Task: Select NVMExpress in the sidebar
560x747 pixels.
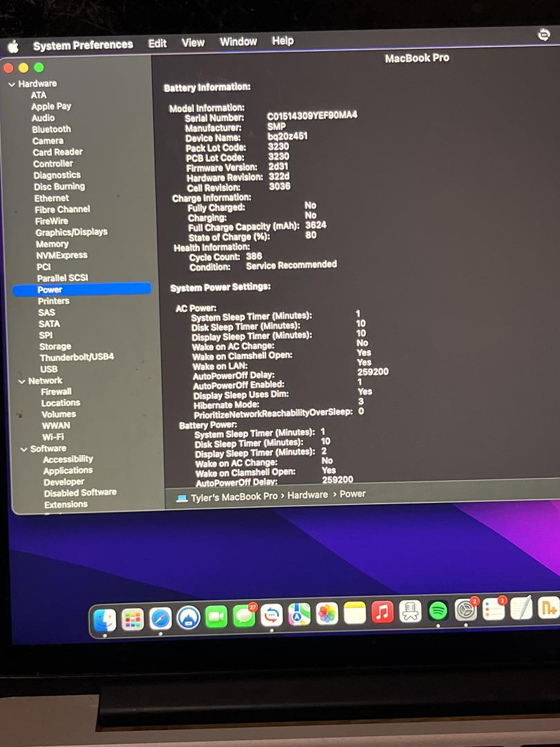Action: [62, 255]
